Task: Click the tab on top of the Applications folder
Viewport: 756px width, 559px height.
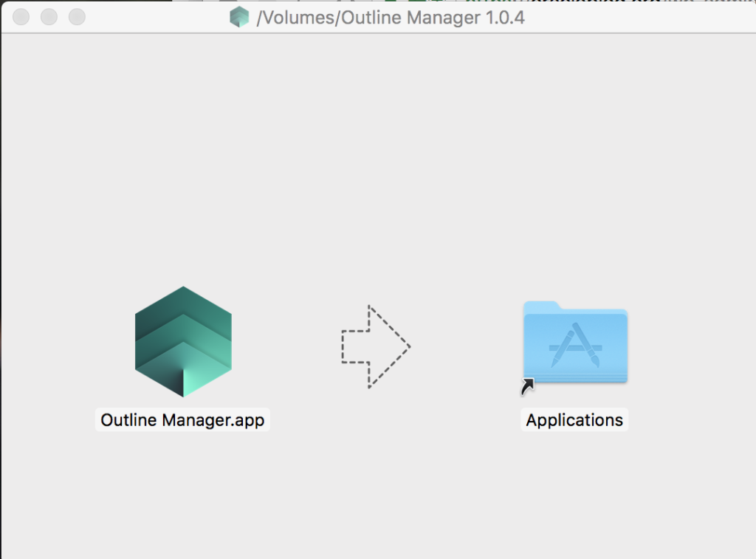Action: pos(541,306)
